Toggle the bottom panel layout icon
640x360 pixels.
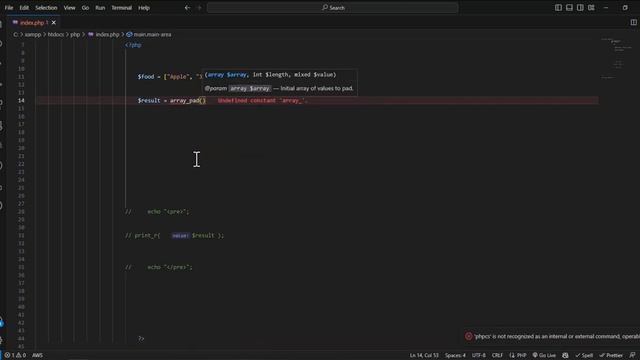point(569,8)
